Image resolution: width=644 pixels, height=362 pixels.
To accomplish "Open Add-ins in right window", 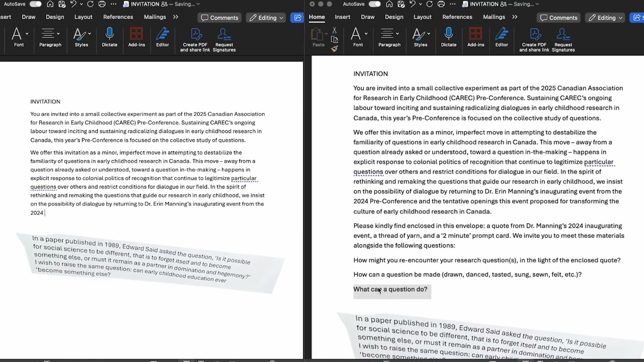I will coord(475,38).
